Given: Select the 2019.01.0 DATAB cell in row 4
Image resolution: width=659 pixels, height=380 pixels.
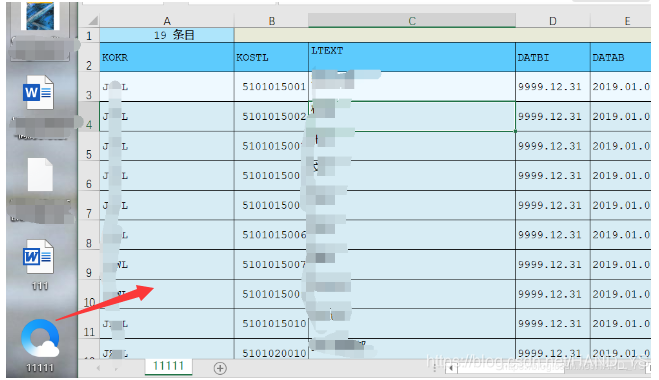Looking at the screenshot, I should pos(621,116).
